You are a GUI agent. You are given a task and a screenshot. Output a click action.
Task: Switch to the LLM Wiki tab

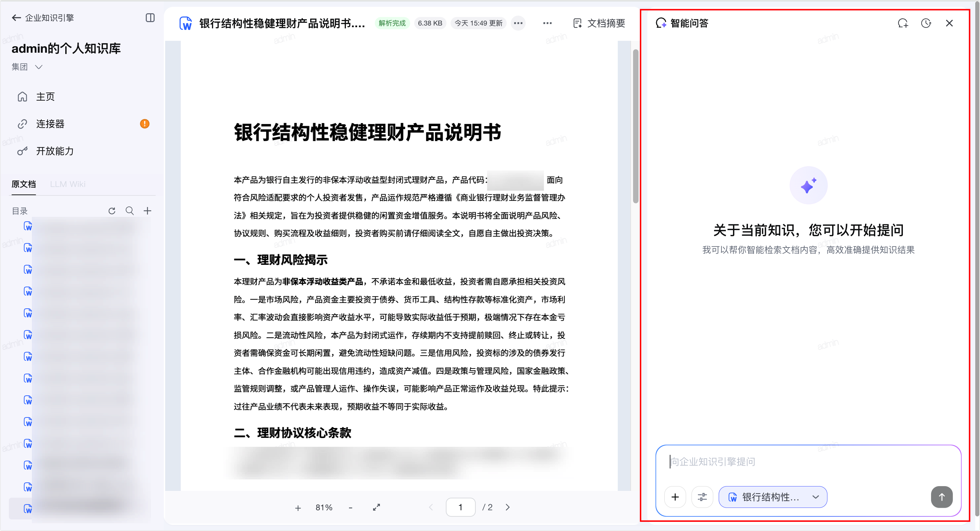pyautogui.click(x=68, y=184)
